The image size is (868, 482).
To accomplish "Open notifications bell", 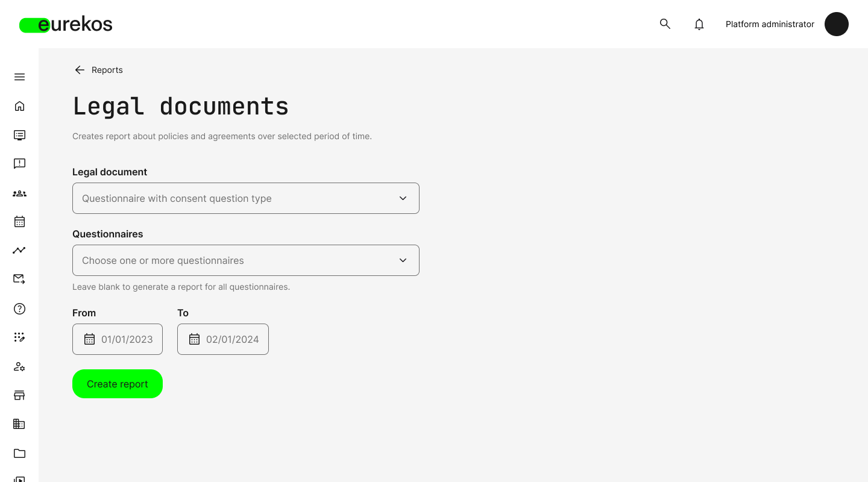I will 699,24.
